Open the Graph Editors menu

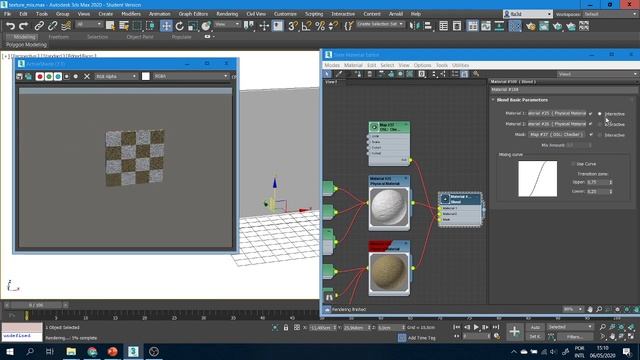tap(193, 14)
